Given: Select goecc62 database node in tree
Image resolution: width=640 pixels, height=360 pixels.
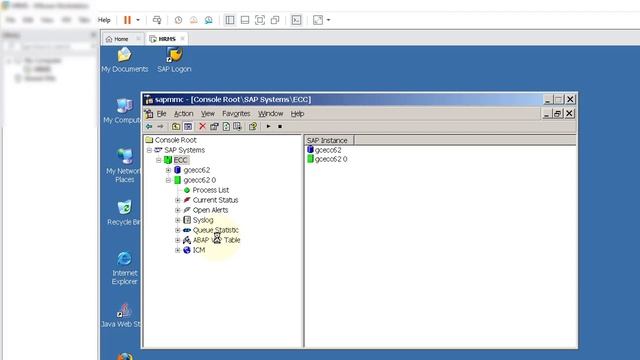Looking at the screenshot, I should pos(197,170).
